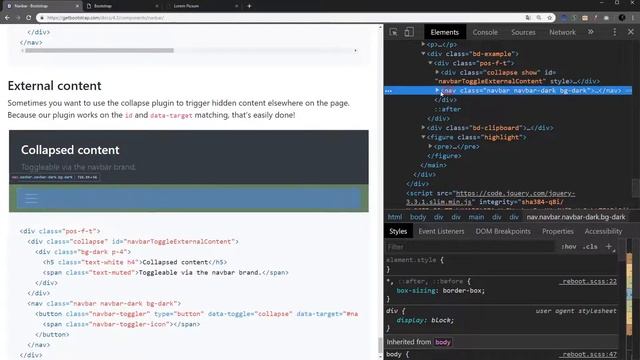The width and height of the screenshot is (640, 360).
Task: Click the navbar hamburger toggler in example
Action: [31, 198]
